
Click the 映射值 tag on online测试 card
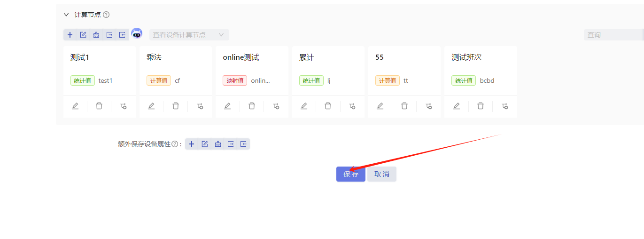tap(235, 80)
